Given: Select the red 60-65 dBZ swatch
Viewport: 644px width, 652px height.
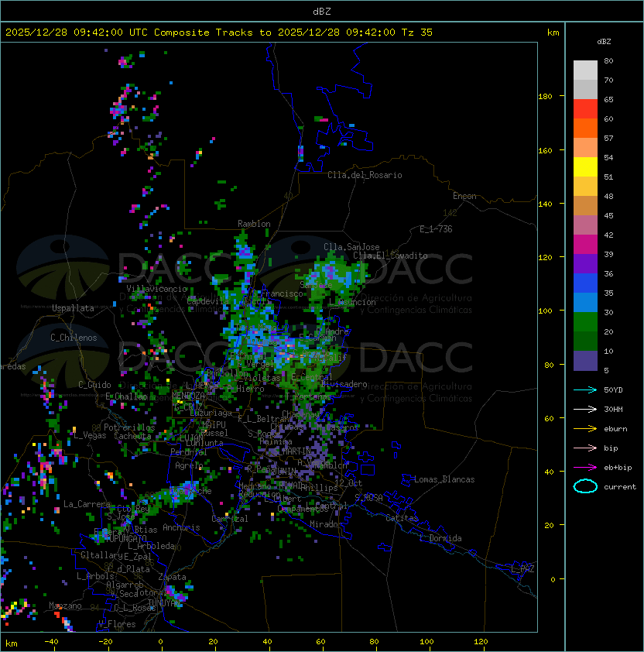Looking at the screenshot, I should coord(585,109).
